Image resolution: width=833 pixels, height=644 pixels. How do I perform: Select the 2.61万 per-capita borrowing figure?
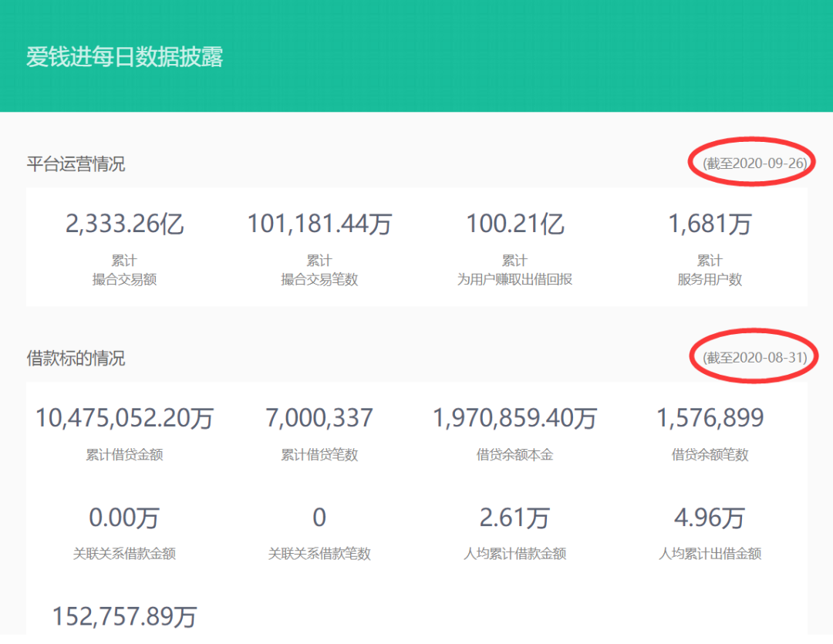(514, 518)
